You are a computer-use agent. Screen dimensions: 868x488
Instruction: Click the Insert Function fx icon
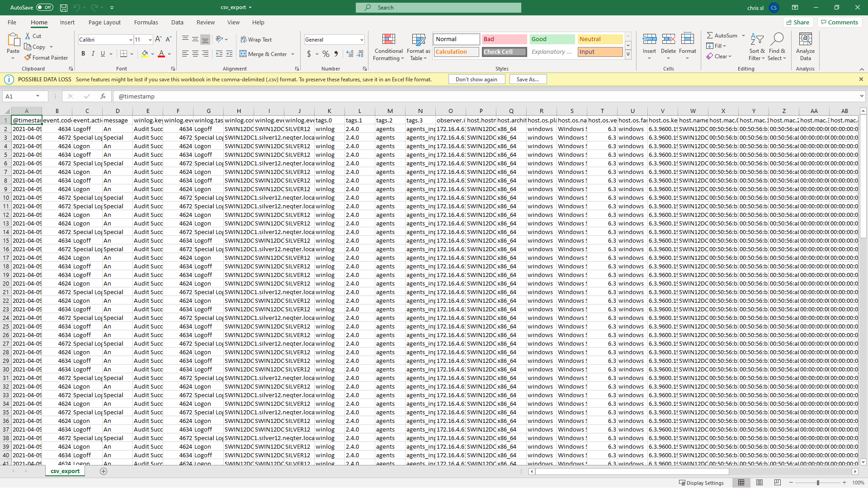coord(103,96)
